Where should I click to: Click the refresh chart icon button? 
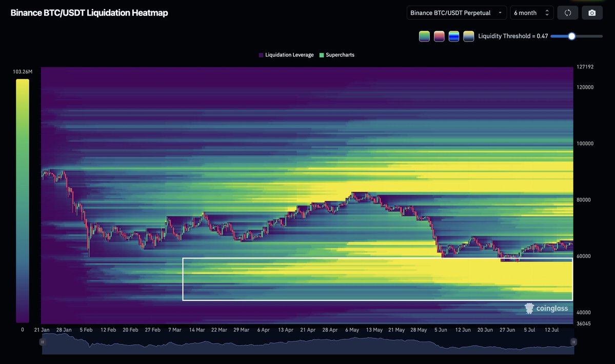pos(567,13)
